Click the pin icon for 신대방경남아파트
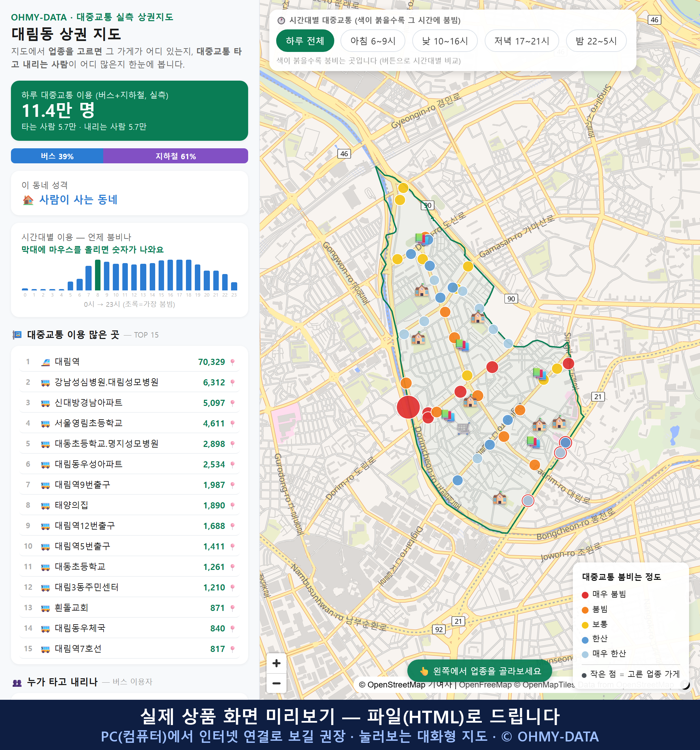 pos(232,403)
